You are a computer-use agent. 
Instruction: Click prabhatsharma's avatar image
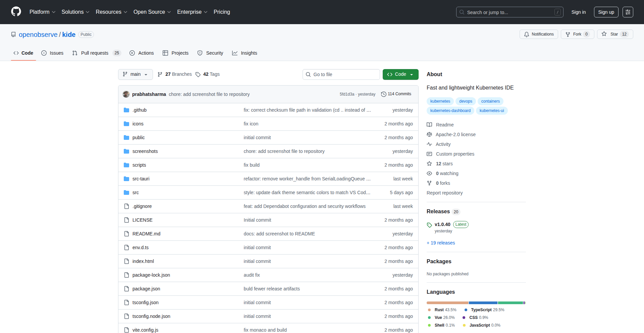tap(126, 94)
